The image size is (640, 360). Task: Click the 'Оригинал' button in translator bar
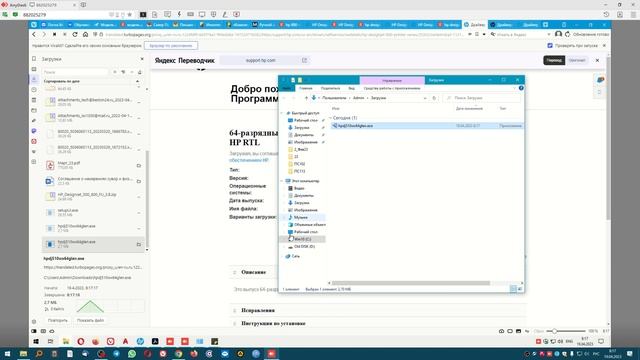tap(577, 60)
